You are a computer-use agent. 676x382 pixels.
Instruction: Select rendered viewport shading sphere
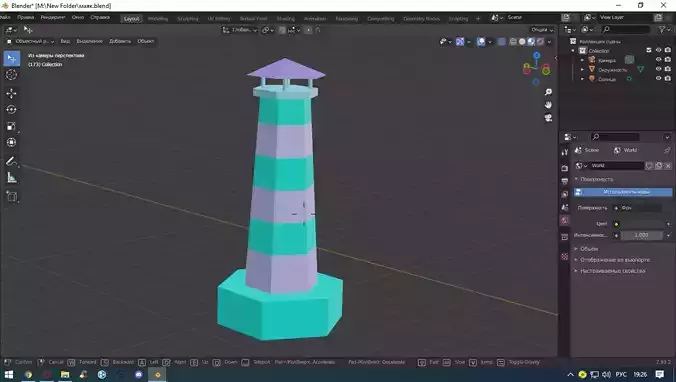coord(540,41)
